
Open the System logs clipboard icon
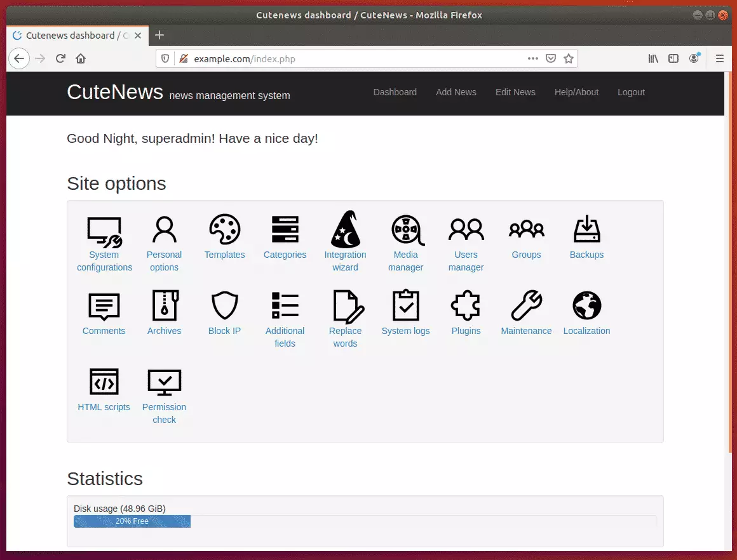coord(405,305)
